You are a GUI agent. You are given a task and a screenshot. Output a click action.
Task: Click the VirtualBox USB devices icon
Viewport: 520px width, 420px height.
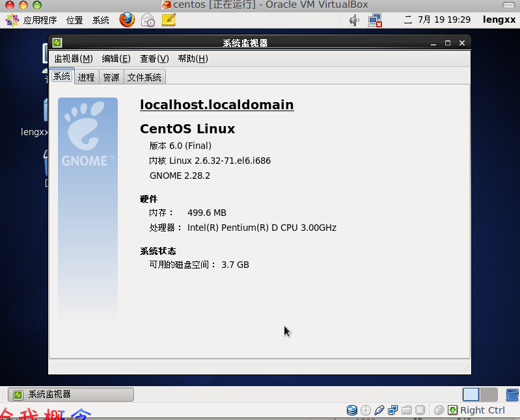(x=379, y=410)
